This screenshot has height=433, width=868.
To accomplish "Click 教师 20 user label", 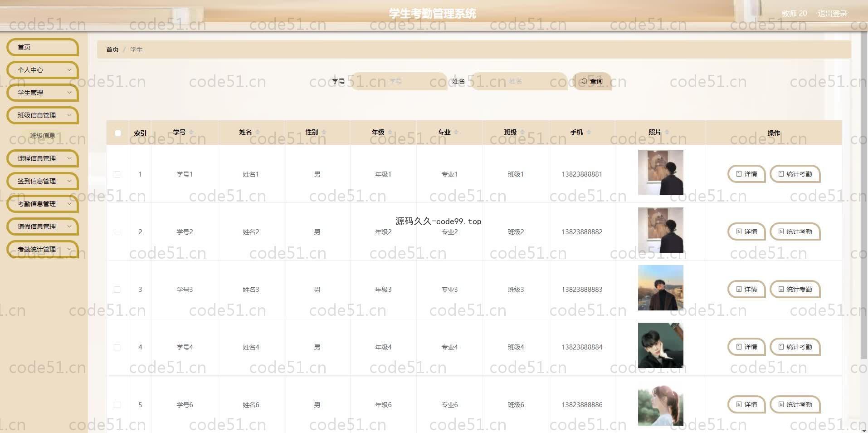I will tap(794, 14).
